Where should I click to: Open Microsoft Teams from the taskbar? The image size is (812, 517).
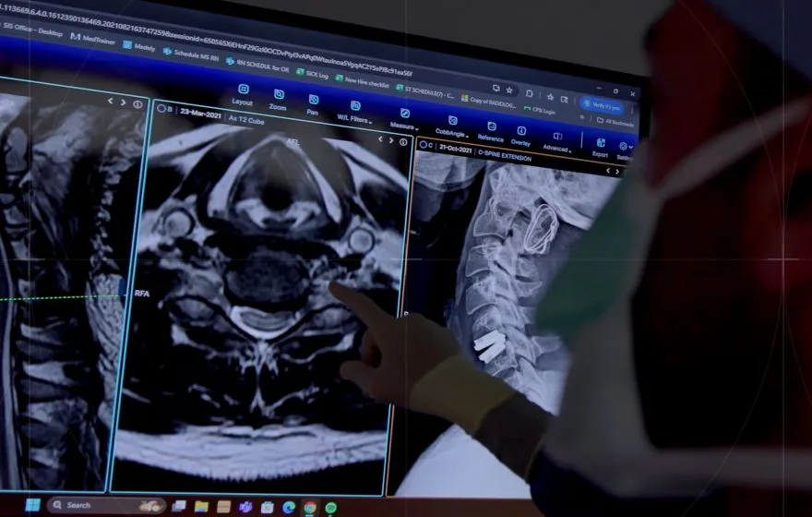click(245, 507)
